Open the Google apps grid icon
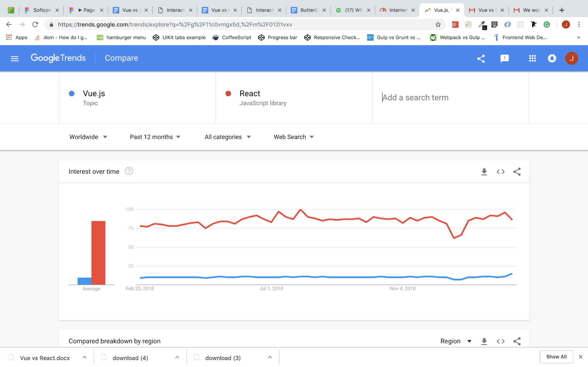588x367 pixels. point(532,58)
